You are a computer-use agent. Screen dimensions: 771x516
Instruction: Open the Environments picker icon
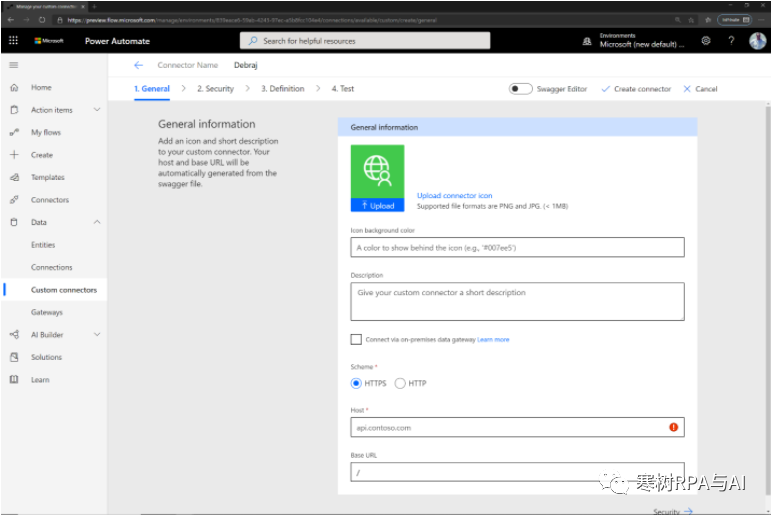pyautogui.click(x=587, y=41)
